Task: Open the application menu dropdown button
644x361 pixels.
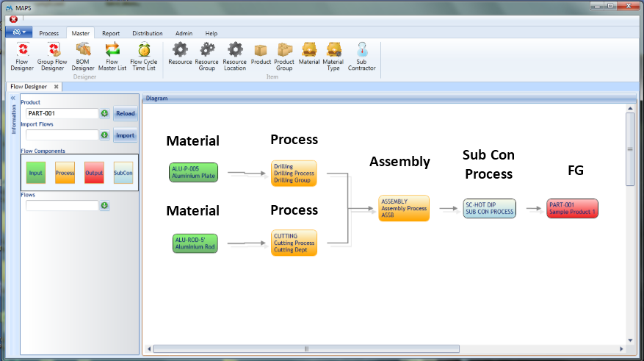Action: [x=19, y=32]
